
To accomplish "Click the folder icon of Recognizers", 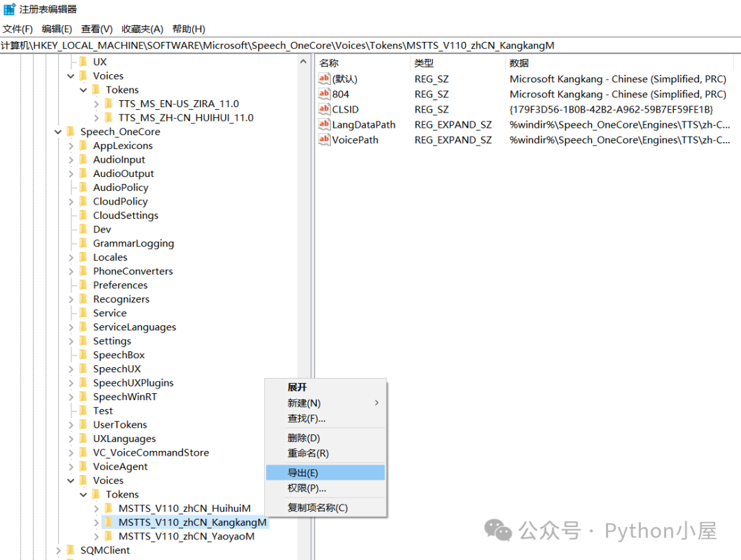I will [84, 299].
